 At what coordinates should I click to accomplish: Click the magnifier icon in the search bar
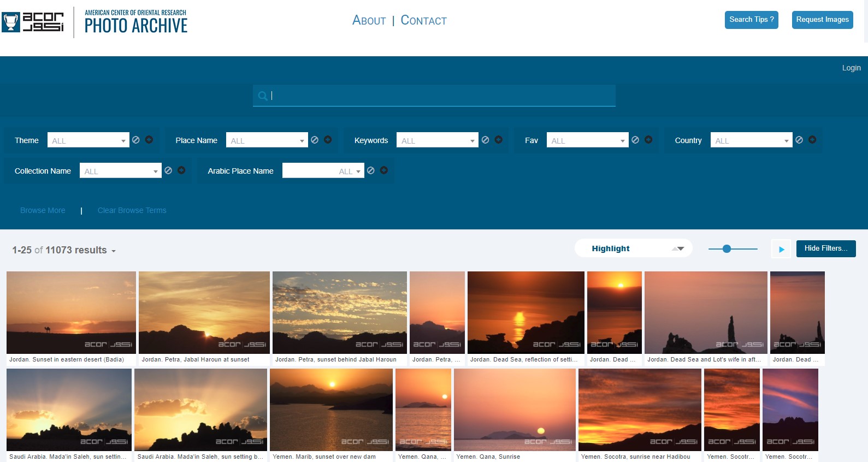tap(263, 96)
